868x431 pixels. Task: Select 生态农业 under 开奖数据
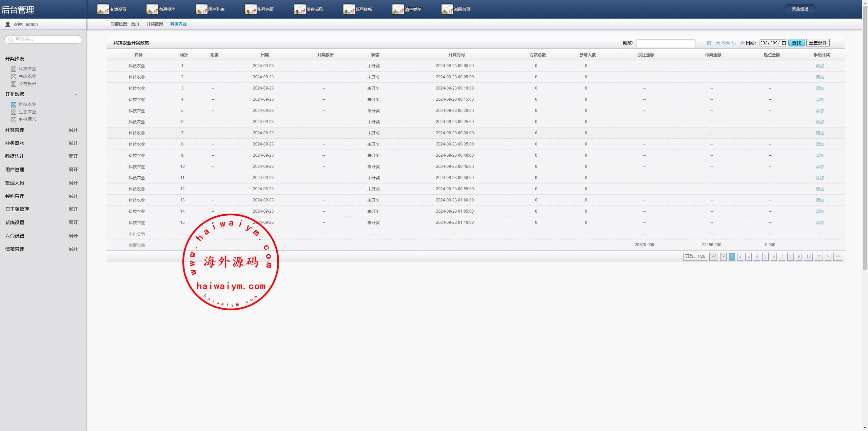tap(27, 112)
